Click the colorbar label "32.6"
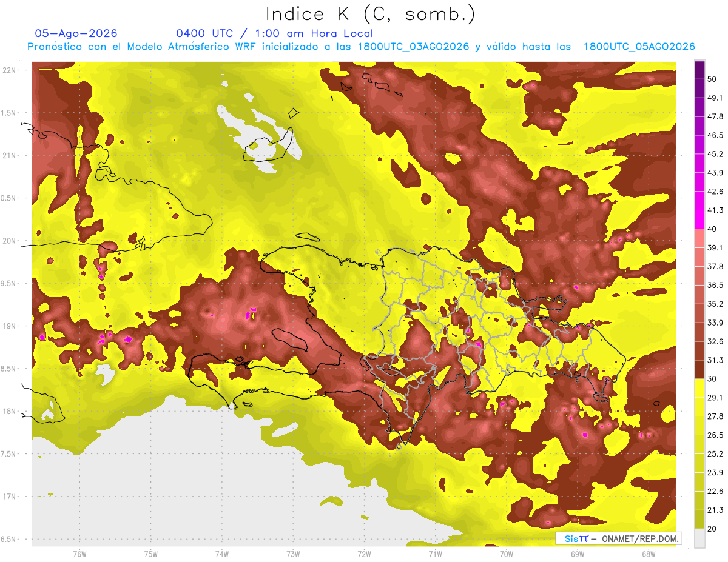The image size is (728, 562). 715,341
